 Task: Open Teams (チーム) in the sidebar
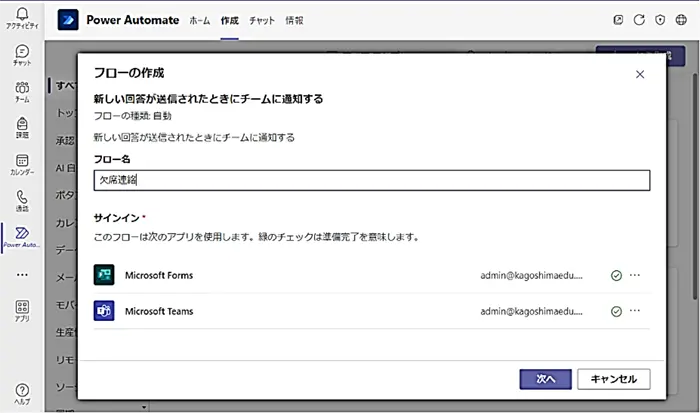(x=22, y=92)
